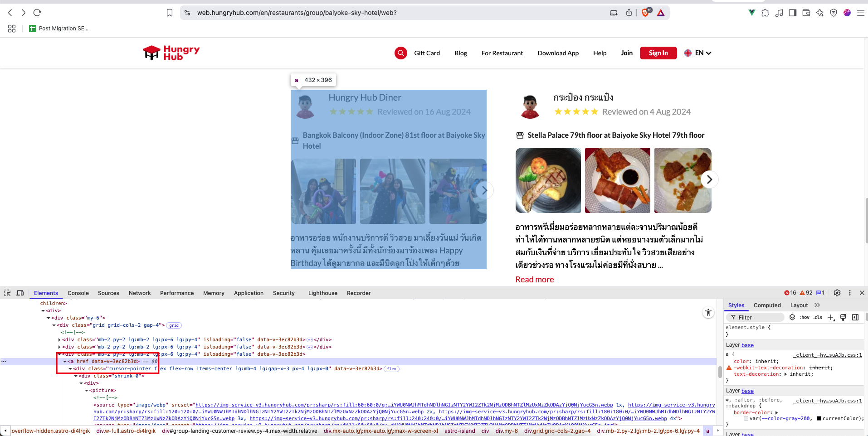Open the Vue devtools extension icon

click(751, 13)
